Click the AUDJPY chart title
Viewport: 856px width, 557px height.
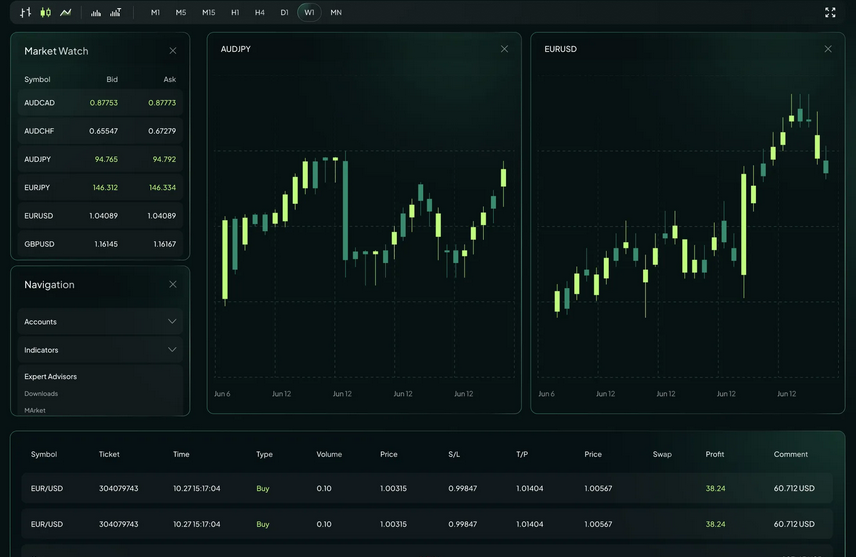pyautogui.click(x=236, y=49)
